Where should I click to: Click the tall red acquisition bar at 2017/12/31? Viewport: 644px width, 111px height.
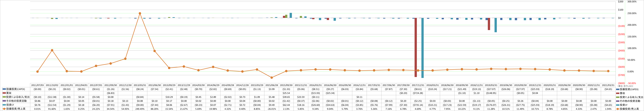tap(416, 47)
